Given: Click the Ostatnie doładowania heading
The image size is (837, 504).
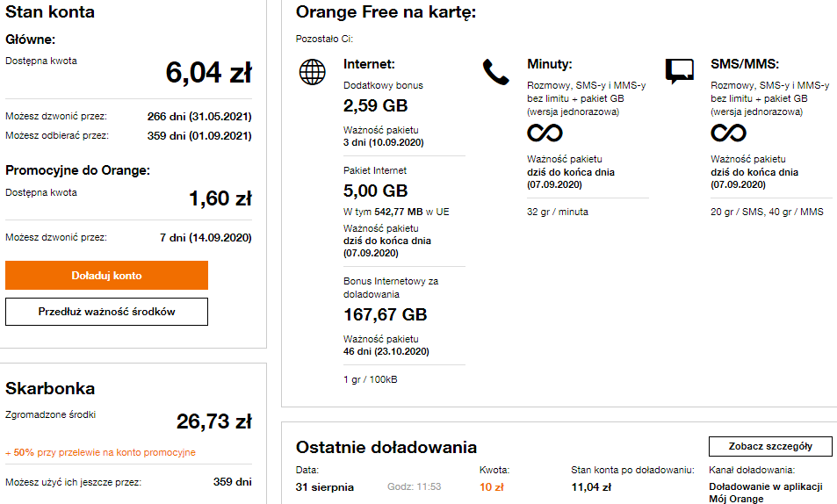Looking at the screenshot, I should 386,448.
